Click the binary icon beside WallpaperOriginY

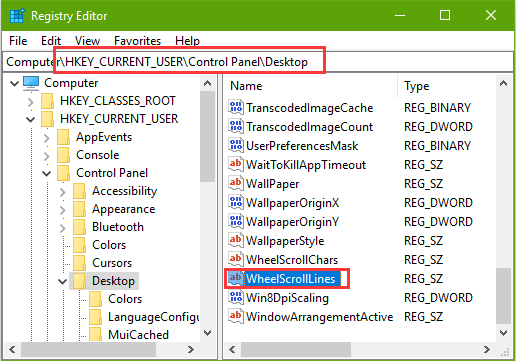pyautogui.click(x=236, y=221)
